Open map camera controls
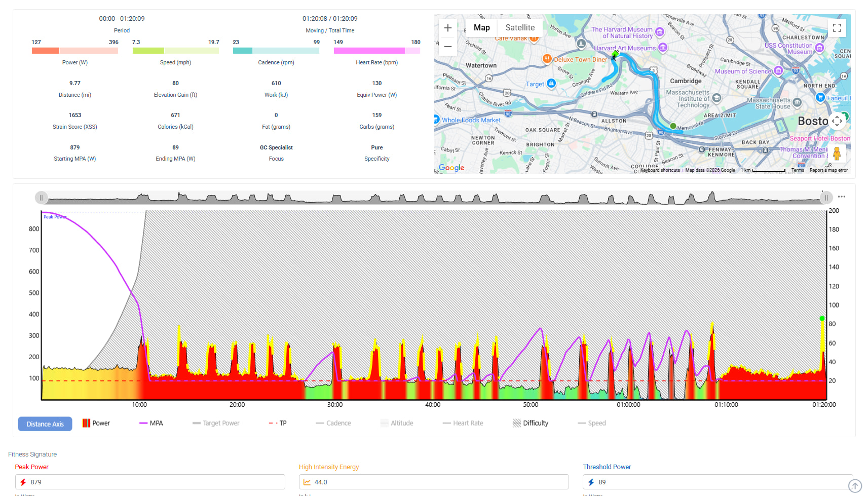The height and width of the screenshot is (496, 868). click(x=837, y=121)
